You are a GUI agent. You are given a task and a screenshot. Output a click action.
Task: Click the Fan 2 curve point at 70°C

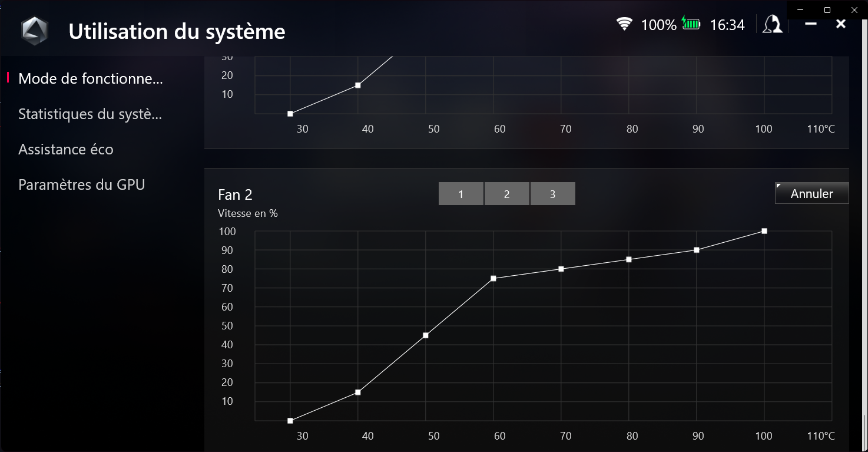click(561, 269)
